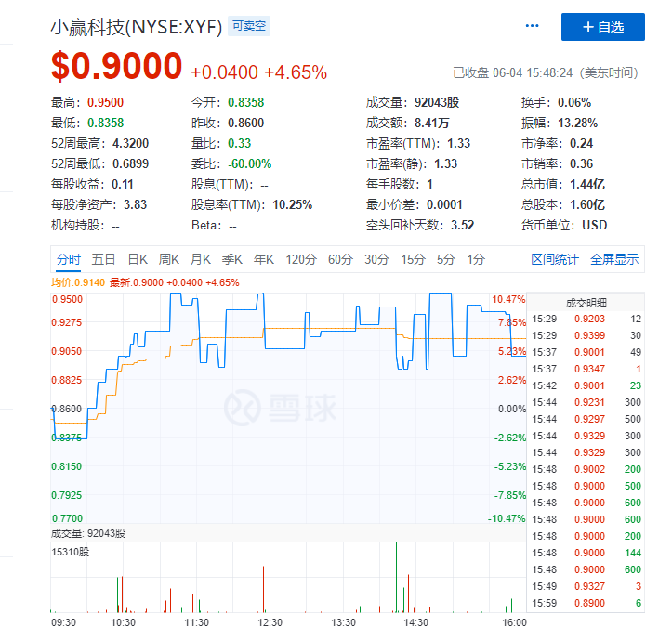Click the 股息率(TTM) value 10.25%
This screenshot has width=672, height=640.
pyautogui.click(x=292, y=204)
